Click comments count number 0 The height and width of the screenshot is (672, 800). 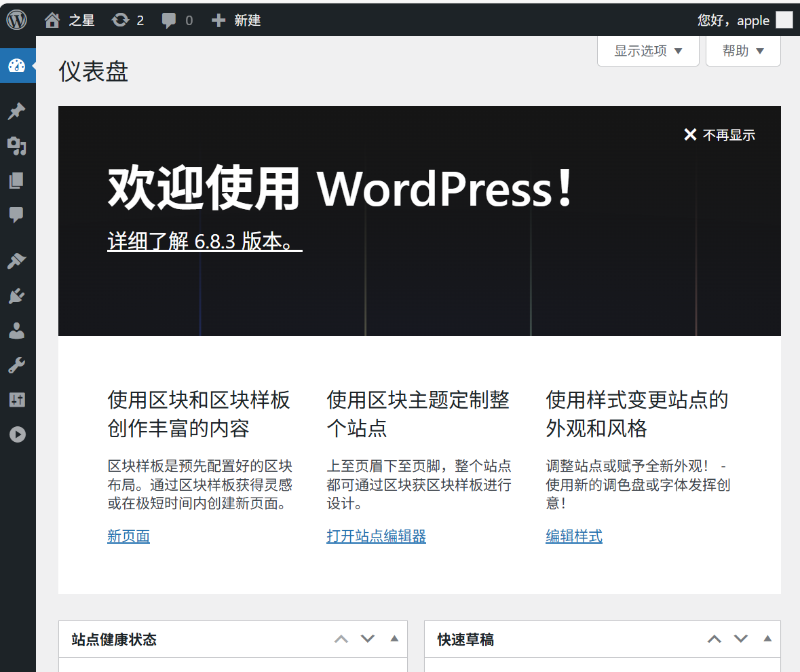189,20
